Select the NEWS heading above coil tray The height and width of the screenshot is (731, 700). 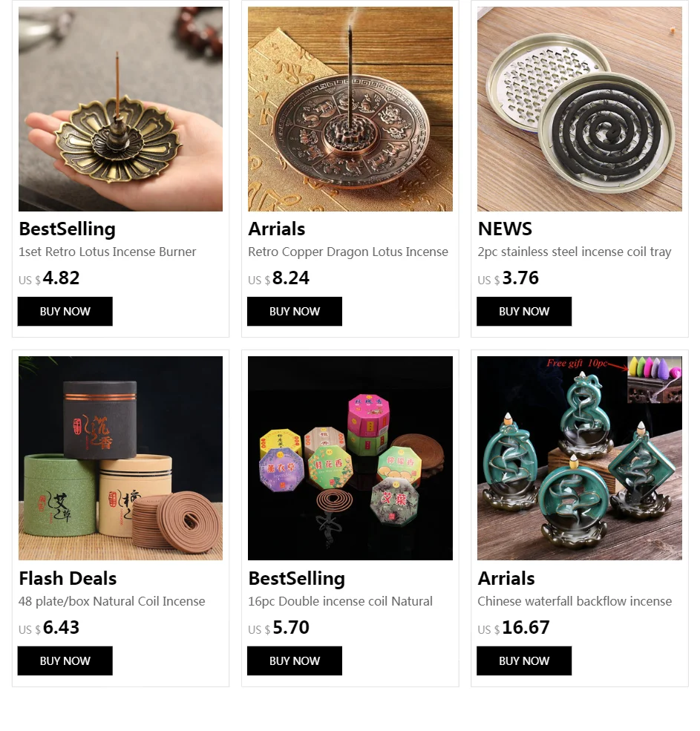point(505,229)
